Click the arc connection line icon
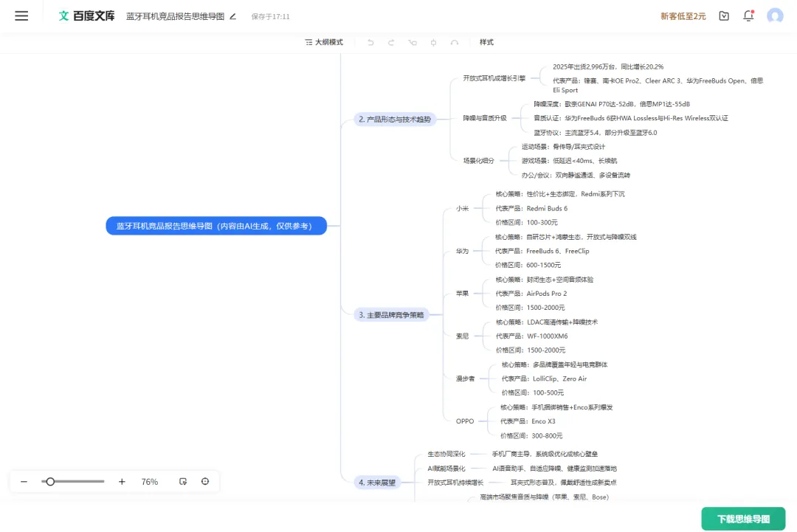This screenshot has height=532, width=797. (x=455, y=42)
